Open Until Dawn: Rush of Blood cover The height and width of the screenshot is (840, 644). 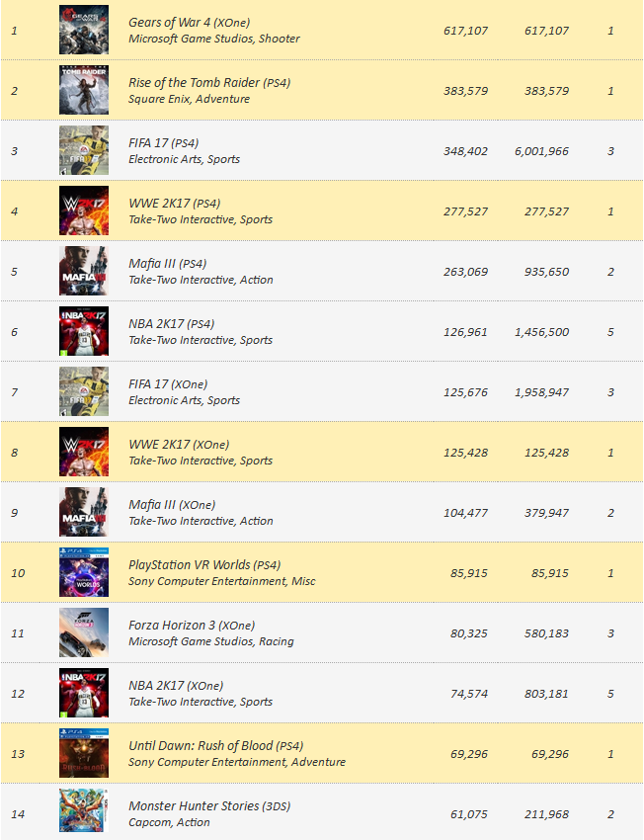(x=84, y=753)
